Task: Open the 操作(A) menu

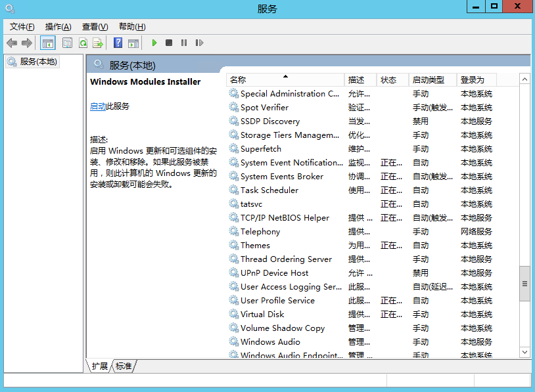Action: point(58,26)
